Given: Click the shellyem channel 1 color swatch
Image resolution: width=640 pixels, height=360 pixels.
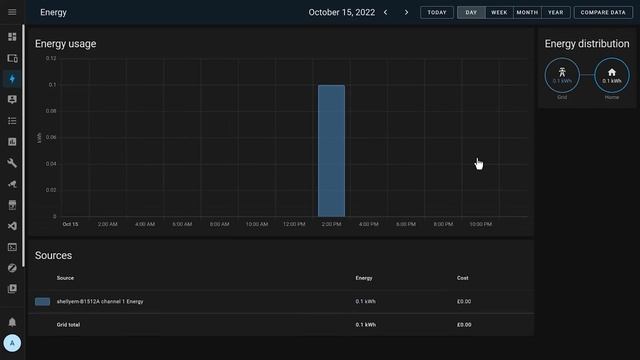Looking at the screenshot, I should [x=42, y=302].
